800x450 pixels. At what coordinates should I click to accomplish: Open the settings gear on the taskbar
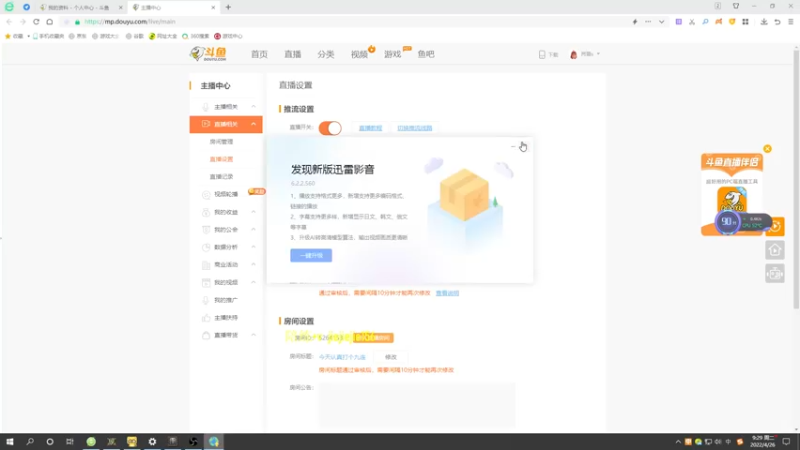point(152,442)
